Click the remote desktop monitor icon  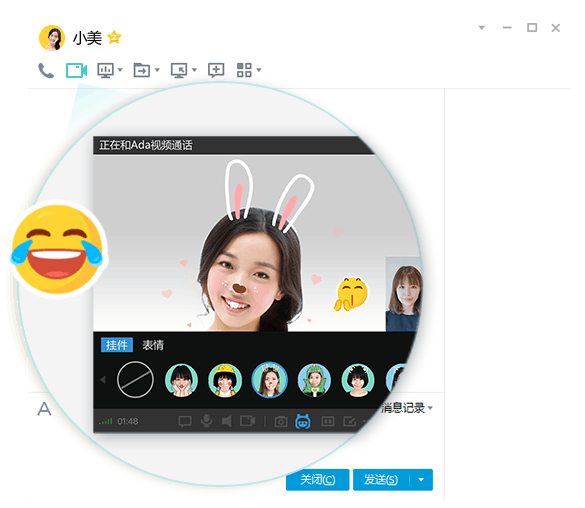click(x=179, y=70)
